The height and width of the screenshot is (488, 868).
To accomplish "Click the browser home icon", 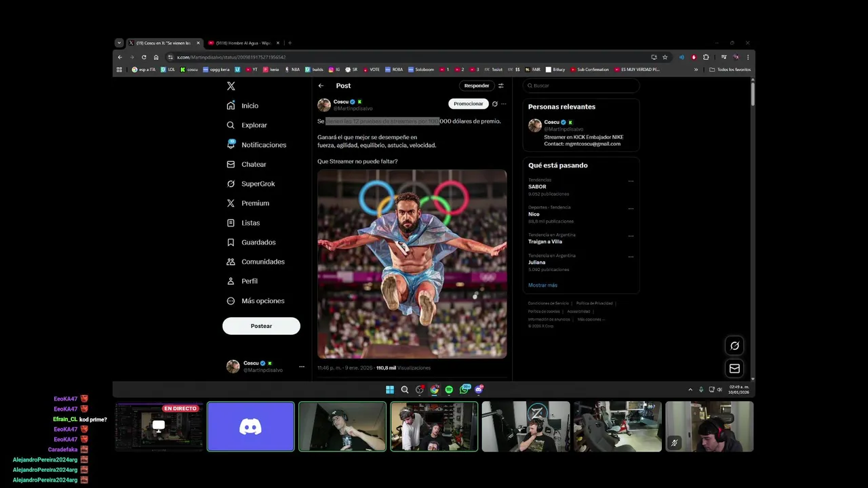I will [156, 57].
